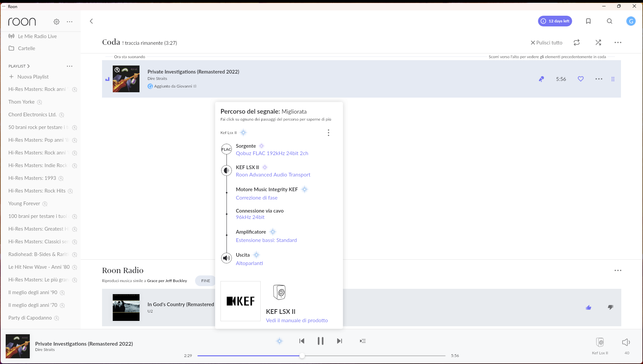Click In God's Country album thumbnail
This screenshot has width=643, height=364.
[126, 308]
